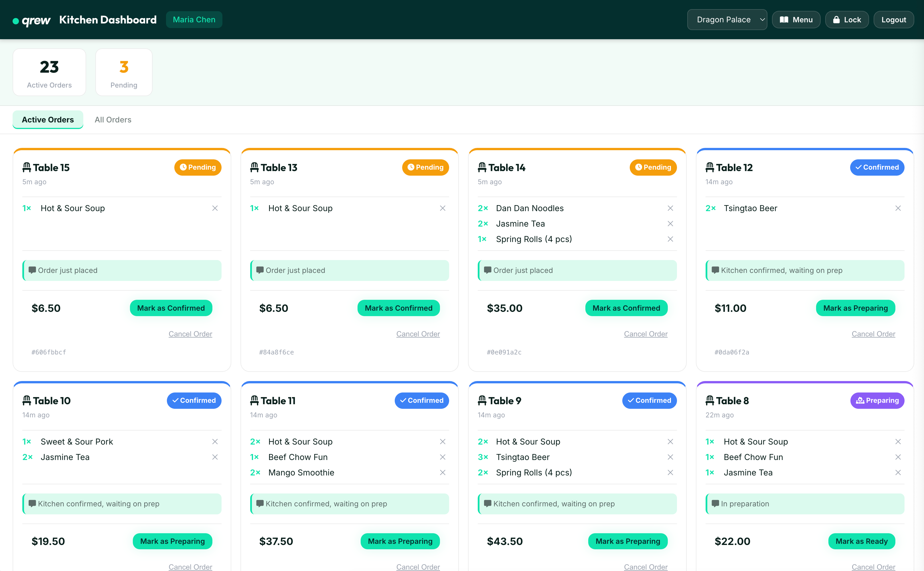This screenshot has width=924, height=571.
Task: Mark Table 8 order as Ready
Action: 861,541
